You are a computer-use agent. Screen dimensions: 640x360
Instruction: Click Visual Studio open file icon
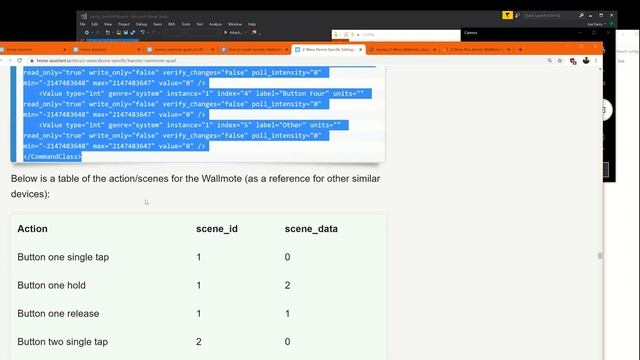[119, 32]
